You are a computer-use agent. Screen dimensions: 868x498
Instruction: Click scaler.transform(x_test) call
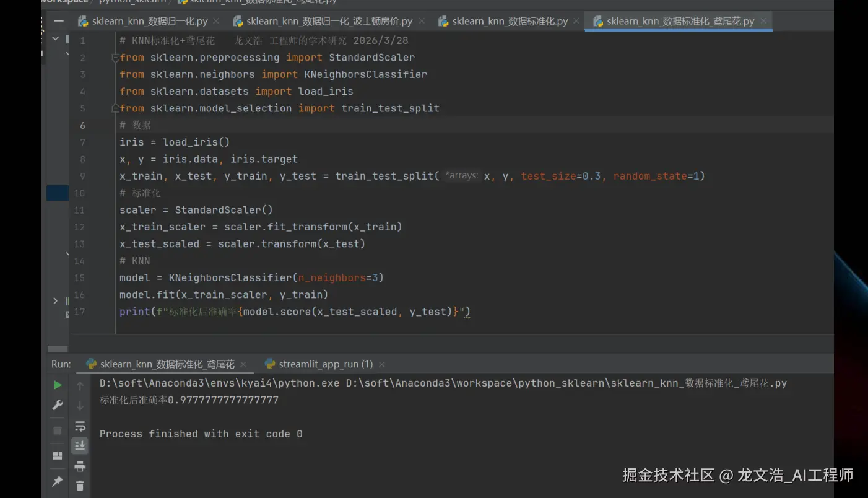click(292, 244)
